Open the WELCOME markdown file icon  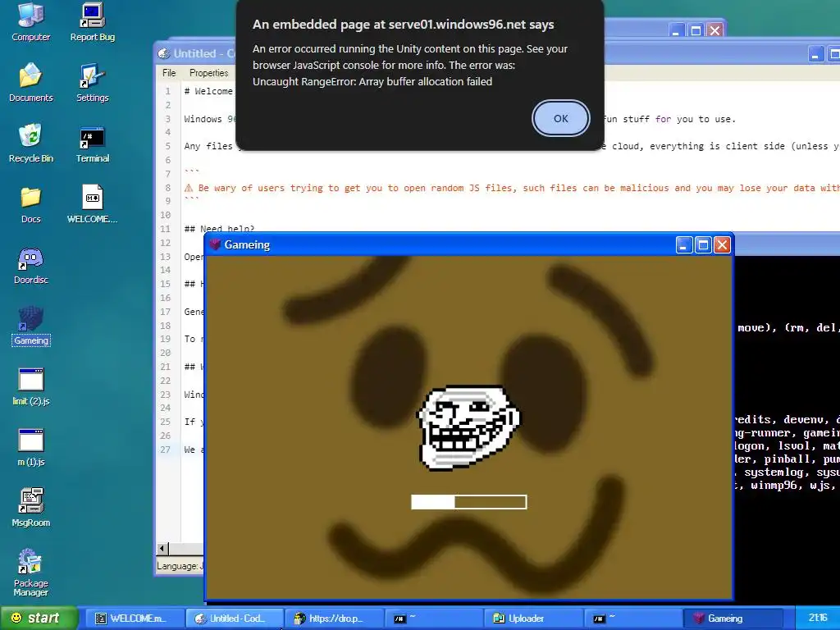tap(92, 203)
